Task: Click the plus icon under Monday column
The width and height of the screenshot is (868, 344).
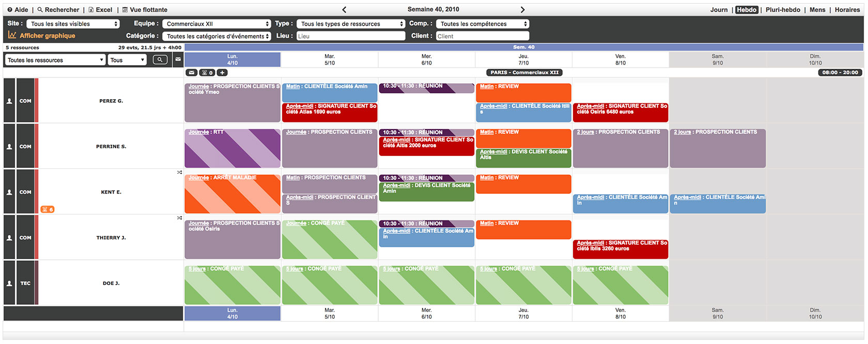Action: (x=222, y=73)
